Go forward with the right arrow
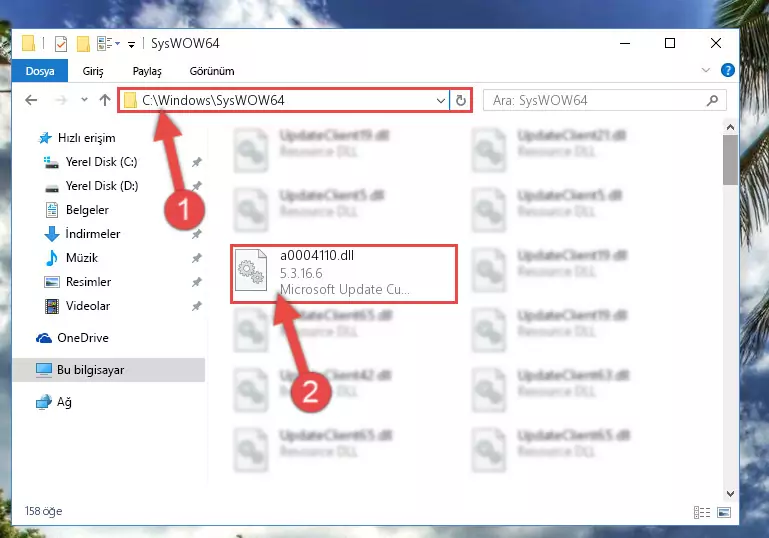The image size is (769, 538). (61, 100)
